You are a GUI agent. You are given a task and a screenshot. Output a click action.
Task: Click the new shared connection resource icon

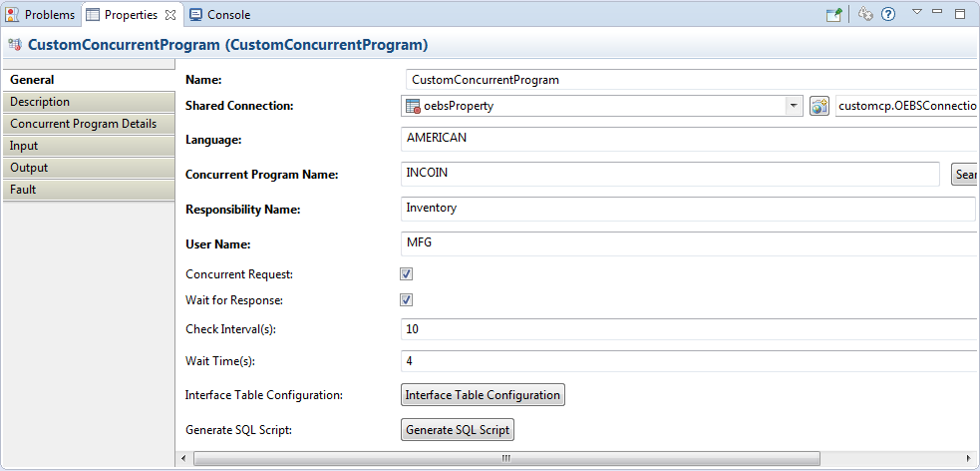(819, 106)
